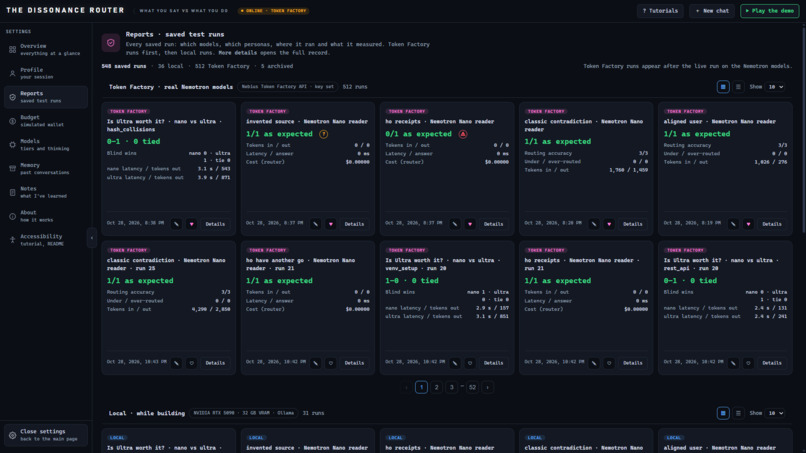
Task: Favorite the classic contradiction run 25 card
Action: click(192, 363)
